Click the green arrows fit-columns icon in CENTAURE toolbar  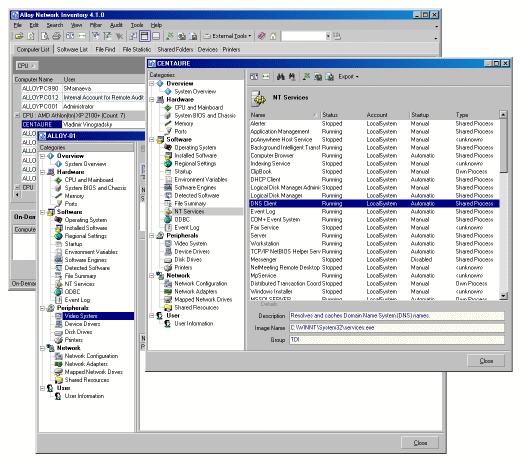click(x=266, y=77)
